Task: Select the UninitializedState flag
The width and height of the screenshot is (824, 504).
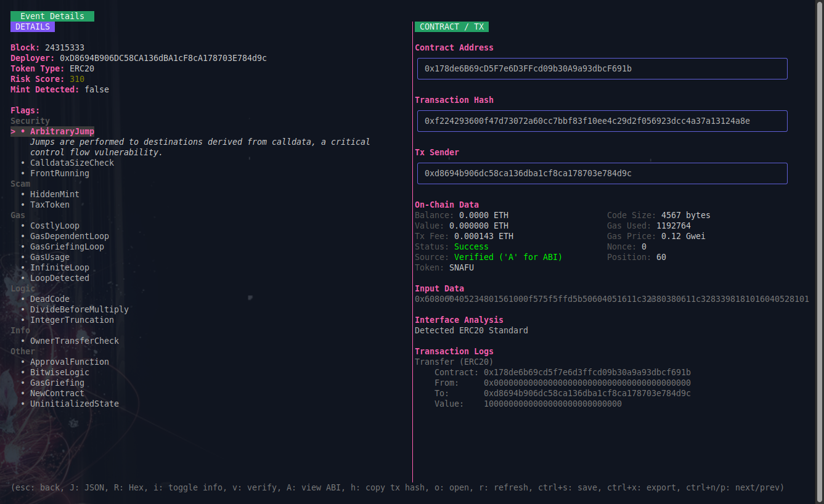Action: point(74,404)
